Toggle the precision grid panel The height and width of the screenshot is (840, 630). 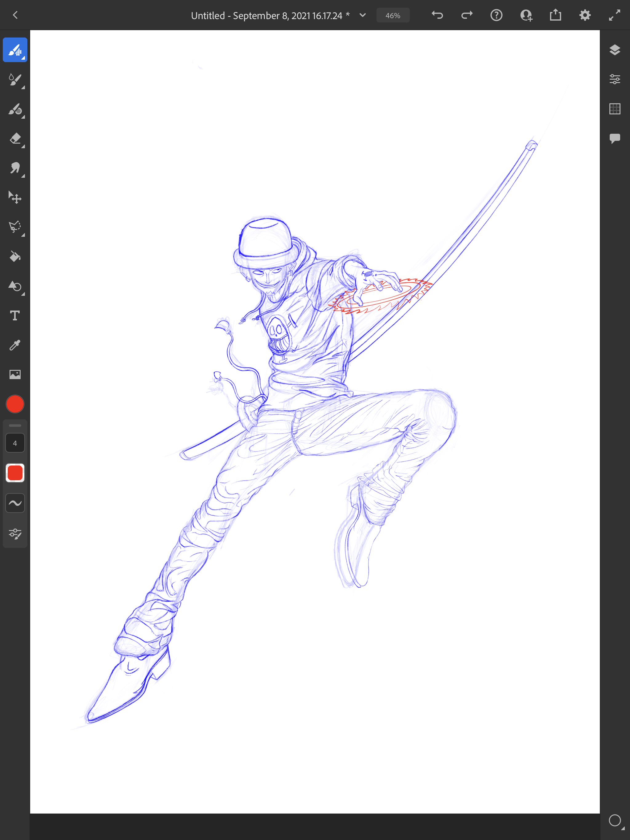614,109
